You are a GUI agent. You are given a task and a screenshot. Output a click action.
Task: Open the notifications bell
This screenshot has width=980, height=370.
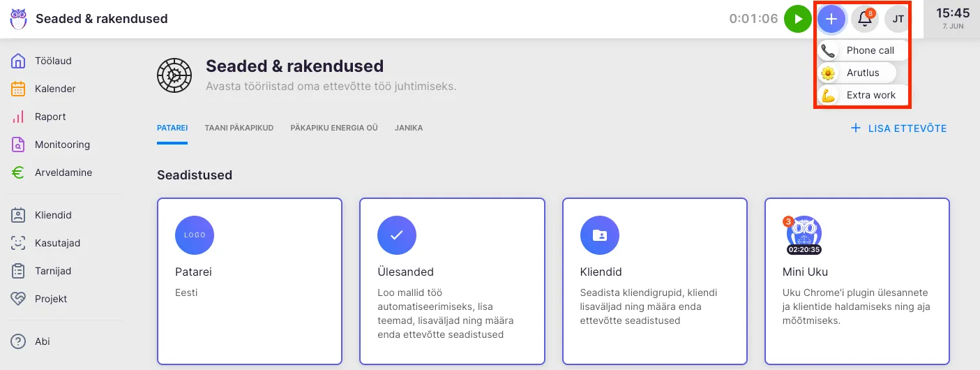865,19
